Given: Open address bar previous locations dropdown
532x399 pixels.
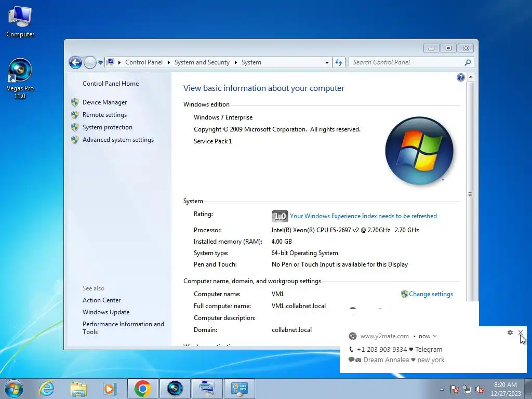Looking at the screenshot, I should tap(327, 62).
